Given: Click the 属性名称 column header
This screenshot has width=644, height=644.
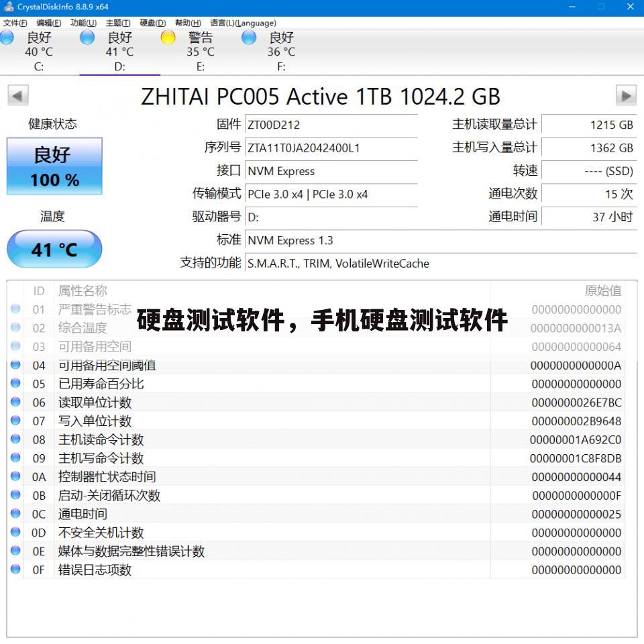Looking at the screenshot, I should [83, 290].
